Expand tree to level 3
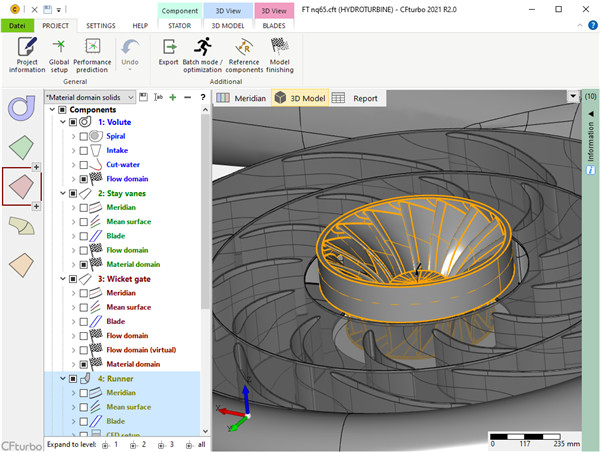This screenshot has width=600, height=452. [166, 444]
